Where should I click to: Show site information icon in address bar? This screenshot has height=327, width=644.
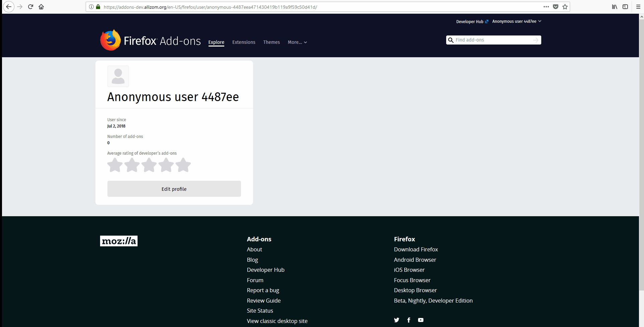[x=91, y=7]
